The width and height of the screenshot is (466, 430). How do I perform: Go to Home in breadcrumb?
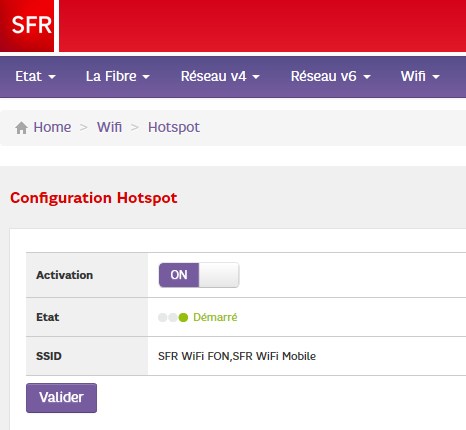coord(52,127)
